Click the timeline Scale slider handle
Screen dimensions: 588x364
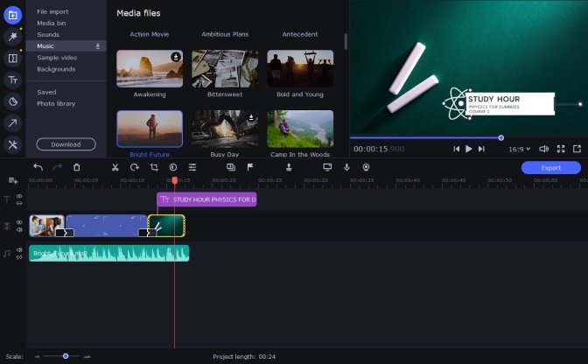coord(66,356)
